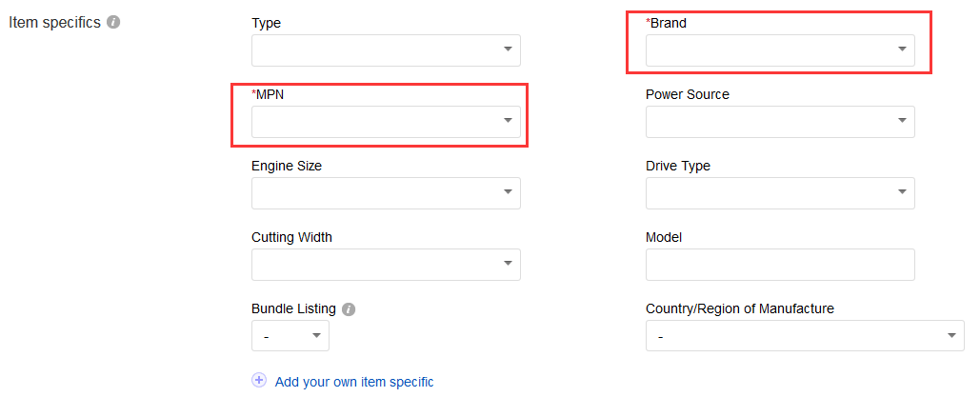Viewport: 980px width, 417px height.
Task: Click into the Power Source field
Action: [780, 121]
